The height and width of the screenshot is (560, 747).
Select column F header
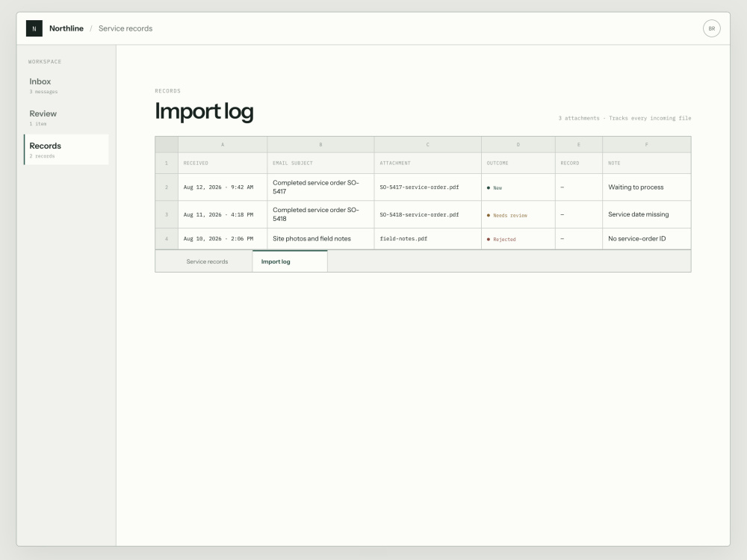coord(646,145)
